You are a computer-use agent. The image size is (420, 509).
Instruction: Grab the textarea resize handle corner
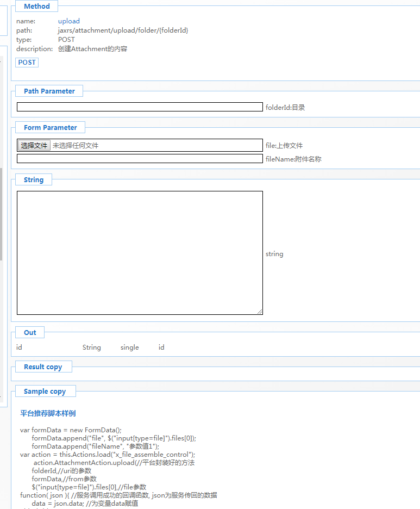(260, 312)
